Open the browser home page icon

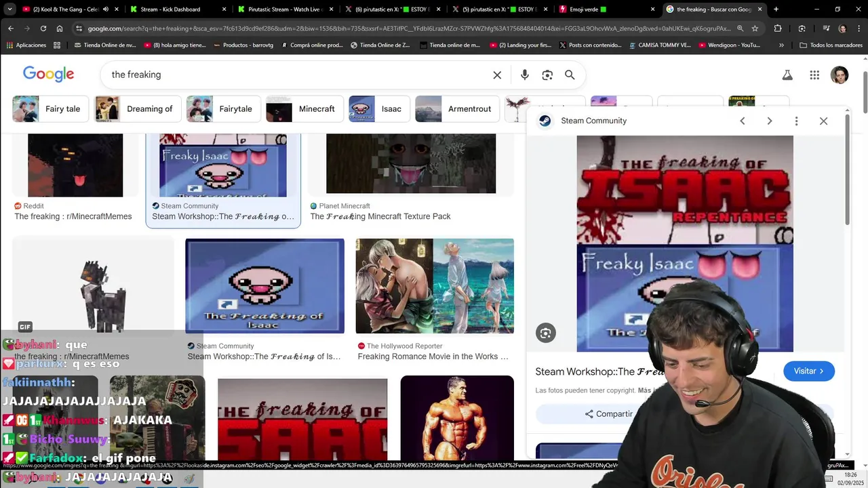tap(60, 28)
